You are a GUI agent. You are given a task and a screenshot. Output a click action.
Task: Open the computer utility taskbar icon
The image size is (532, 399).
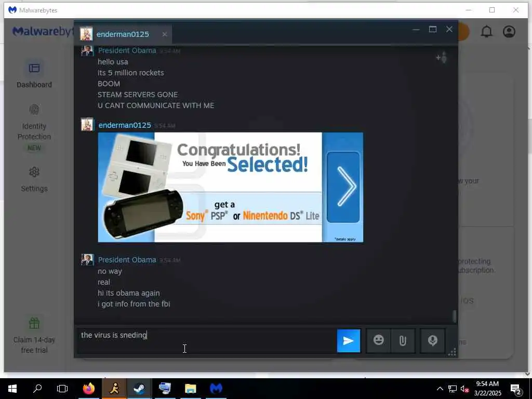(165, 389)
